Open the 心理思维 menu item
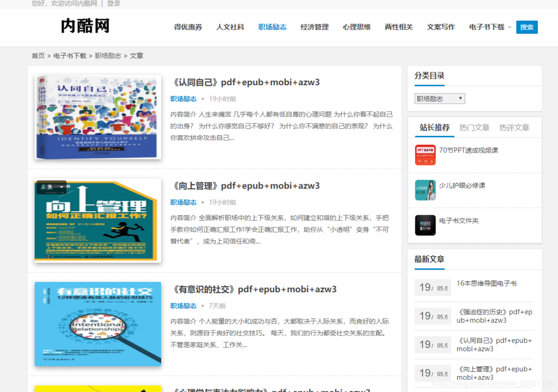The height and width of the screenshot is (392, 558). tap(357, 27)
